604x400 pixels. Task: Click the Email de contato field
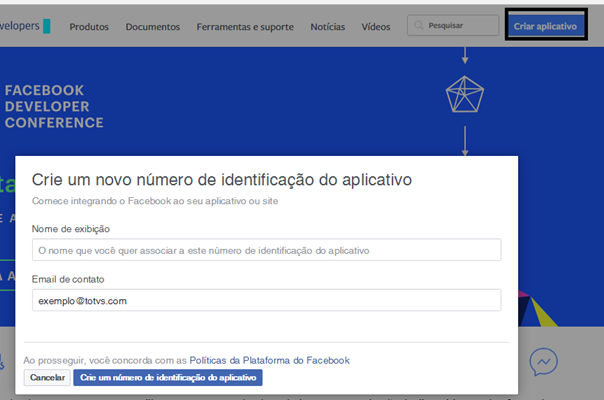coord(267,300)
